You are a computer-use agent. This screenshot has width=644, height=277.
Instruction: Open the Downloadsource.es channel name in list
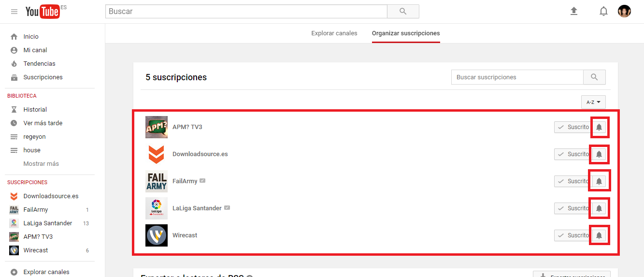[x=200, y=154]
